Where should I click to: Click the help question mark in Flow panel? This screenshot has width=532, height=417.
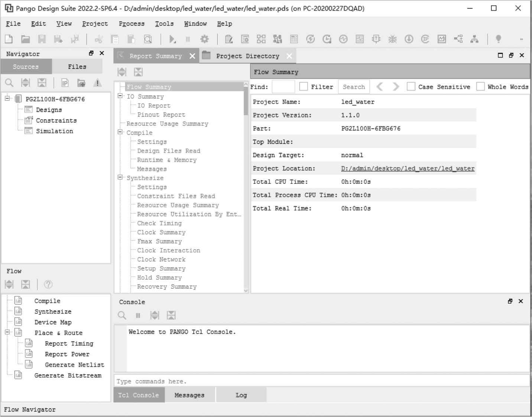(48, 284)
